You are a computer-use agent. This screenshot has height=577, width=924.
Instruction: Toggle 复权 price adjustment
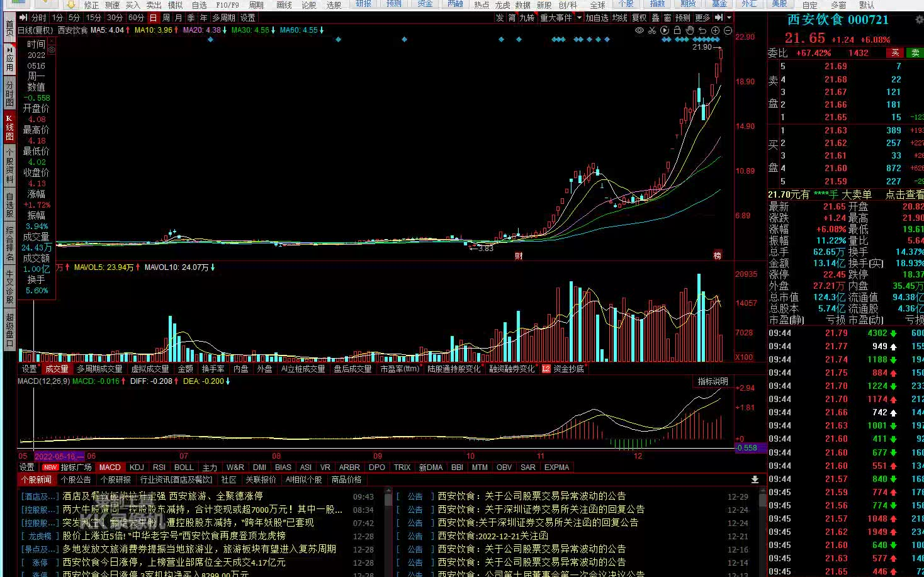click(x=639, y=18)
